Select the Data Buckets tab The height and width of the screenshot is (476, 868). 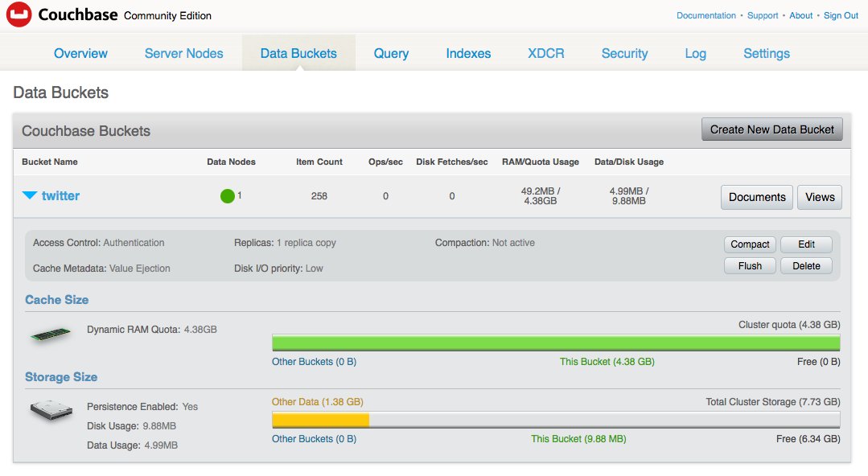pos(298,53)
